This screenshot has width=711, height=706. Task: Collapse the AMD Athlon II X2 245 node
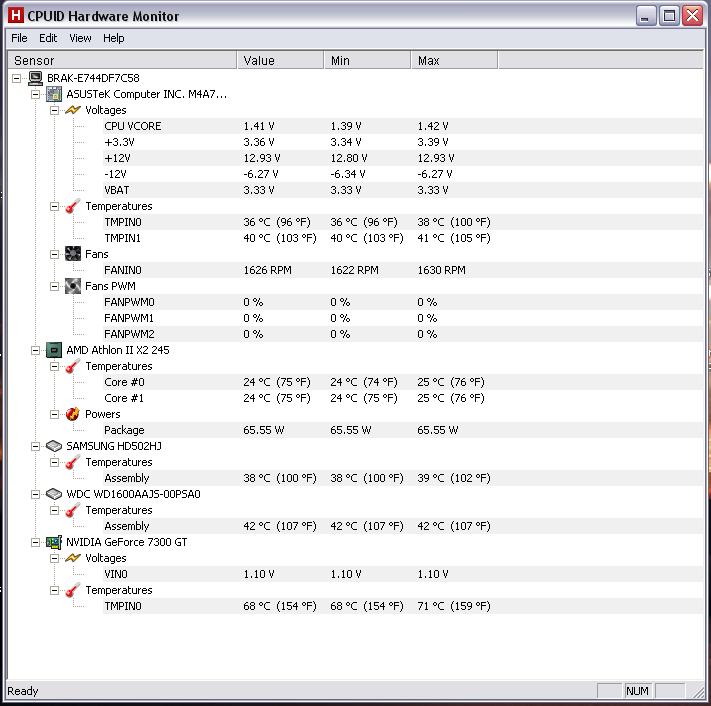point(35,351)
